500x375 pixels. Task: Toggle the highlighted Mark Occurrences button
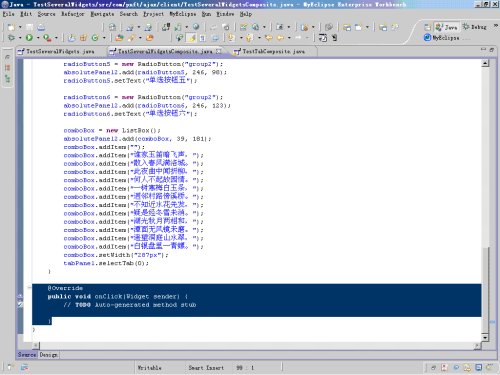pos(192,38)
